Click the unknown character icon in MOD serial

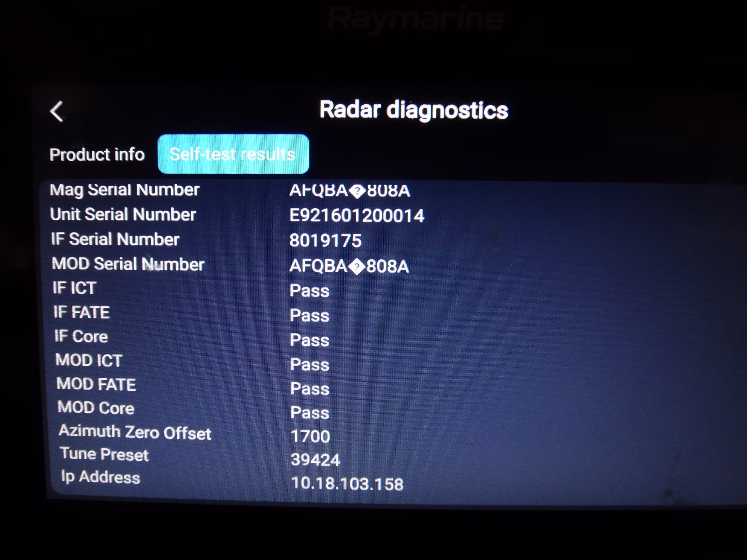point(357,267)
